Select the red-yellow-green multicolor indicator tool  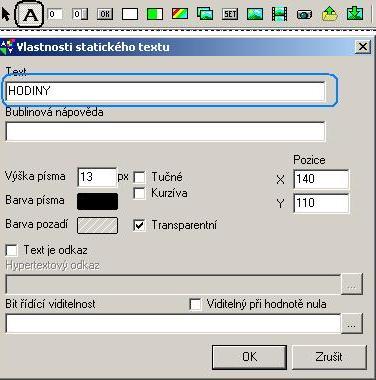180,14
